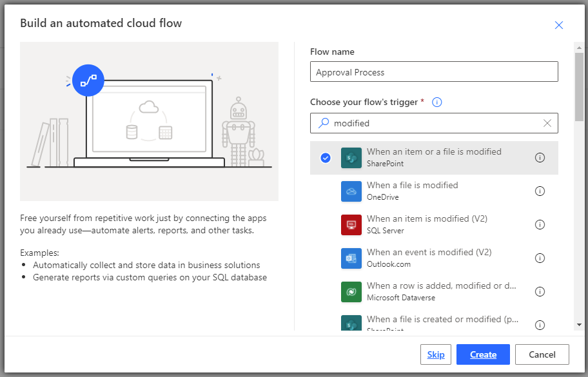Open info for Microsoft Dataverse row trigger
The image size is (588, 377).
pyautogui.click(x=540, y=291)
